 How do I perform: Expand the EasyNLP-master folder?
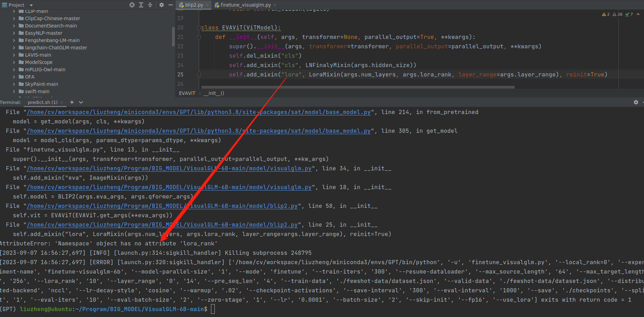tap(14, 33)
